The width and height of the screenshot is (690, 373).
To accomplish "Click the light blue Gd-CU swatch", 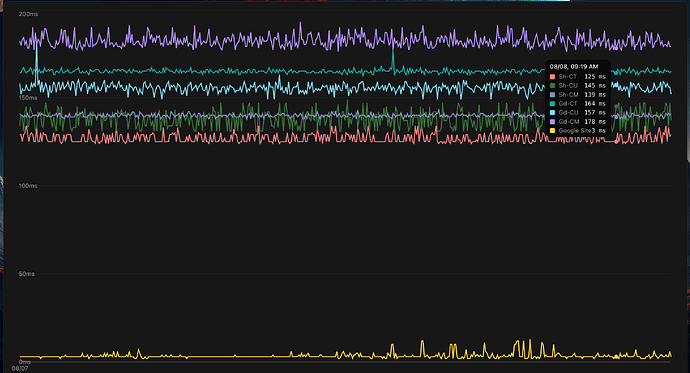I will (x=552, y=113).
